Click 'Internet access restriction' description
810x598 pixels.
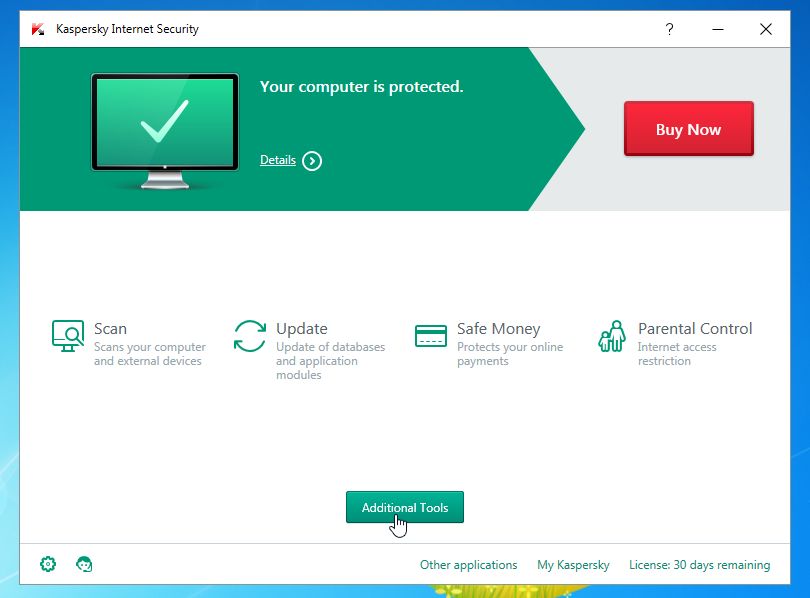pyautogui.click(x=677, y=354)
